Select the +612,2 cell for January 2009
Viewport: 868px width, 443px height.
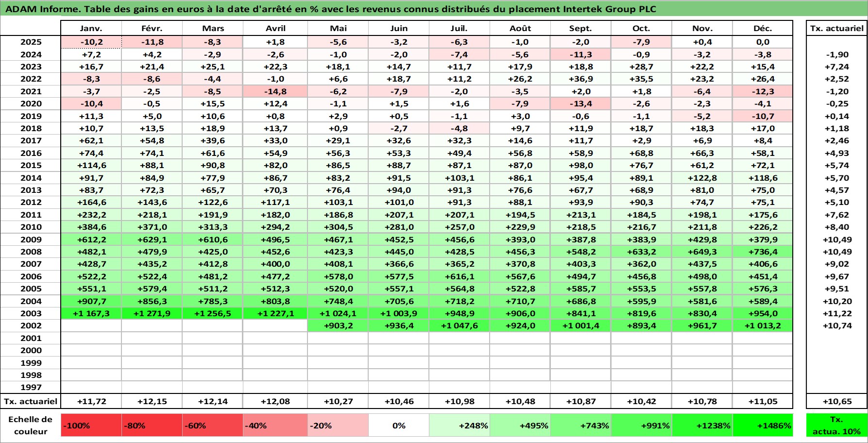[91, 239]
